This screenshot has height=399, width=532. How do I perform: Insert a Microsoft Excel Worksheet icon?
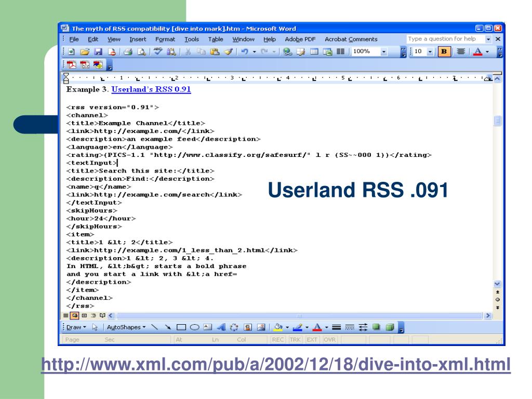(x=327, y=51)
